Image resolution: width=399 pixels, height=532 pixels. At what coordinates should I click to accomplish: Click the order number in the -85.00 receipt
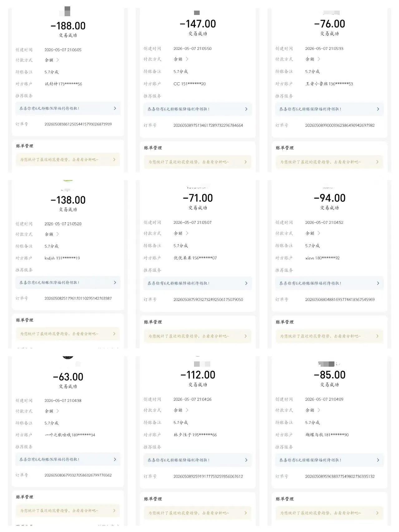[340, 476]
